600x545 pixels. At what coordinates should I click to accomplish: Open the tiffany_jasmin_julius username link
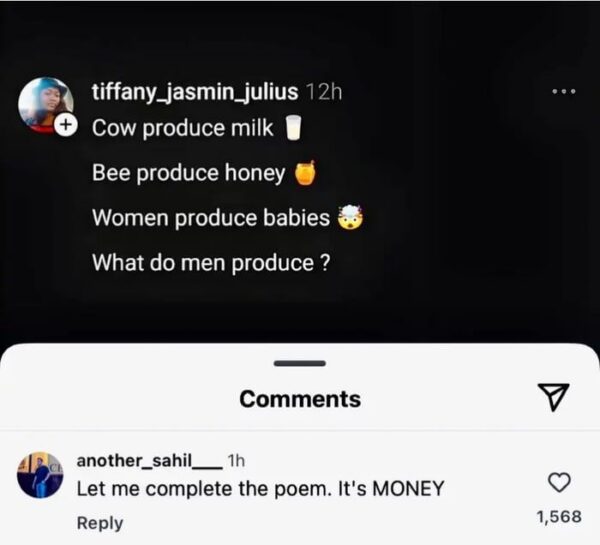pos(194,92)
